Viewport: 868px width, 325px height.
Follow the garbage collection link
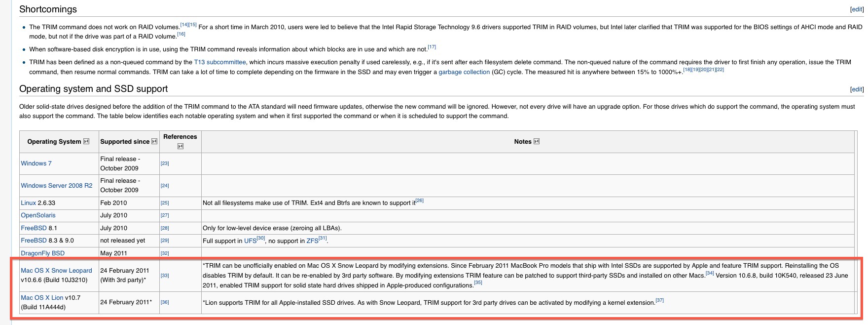(464, 72)
